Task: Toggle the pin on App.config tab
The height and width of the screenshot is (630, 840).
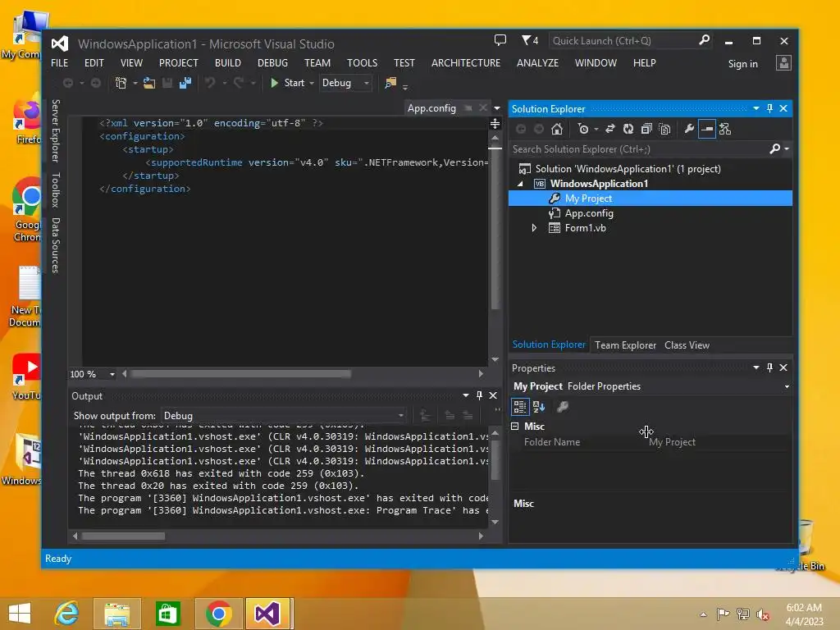Action: point(468,109)
